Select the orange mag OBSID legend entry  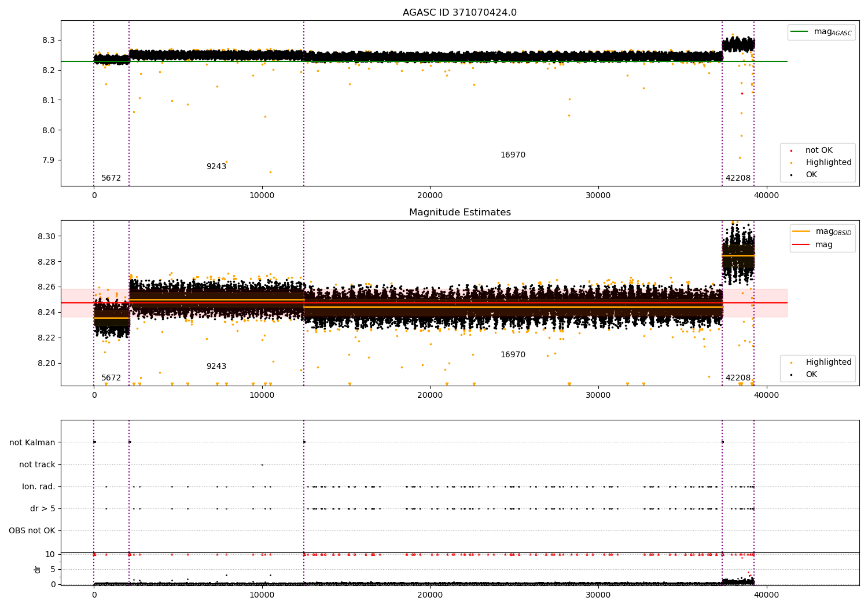(822, 232)
